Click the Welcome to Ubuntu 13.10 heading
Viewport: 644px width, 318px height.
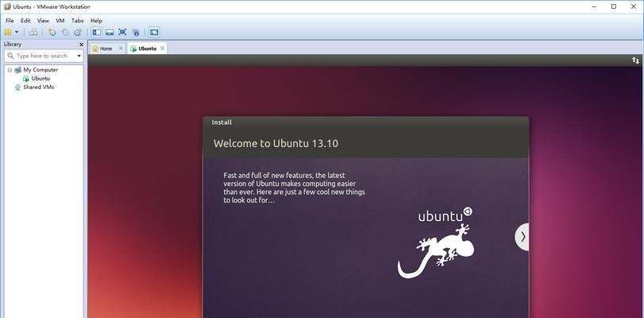tap(276, 144)
